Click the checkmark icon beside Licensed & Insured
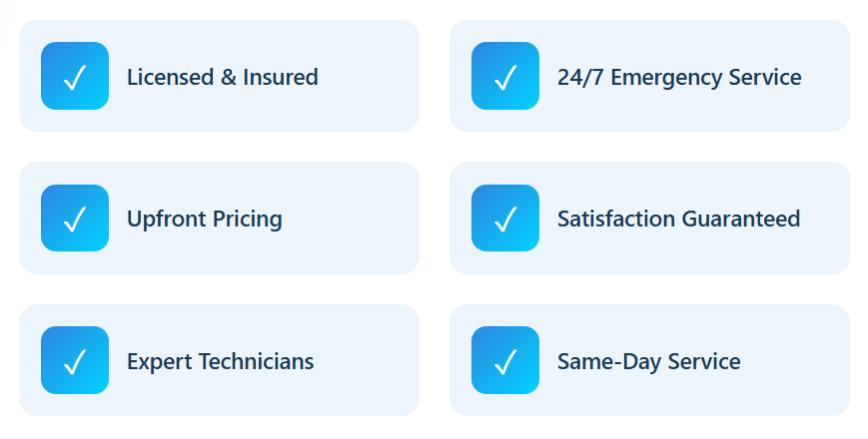868x439 pixels. [75, 76]
